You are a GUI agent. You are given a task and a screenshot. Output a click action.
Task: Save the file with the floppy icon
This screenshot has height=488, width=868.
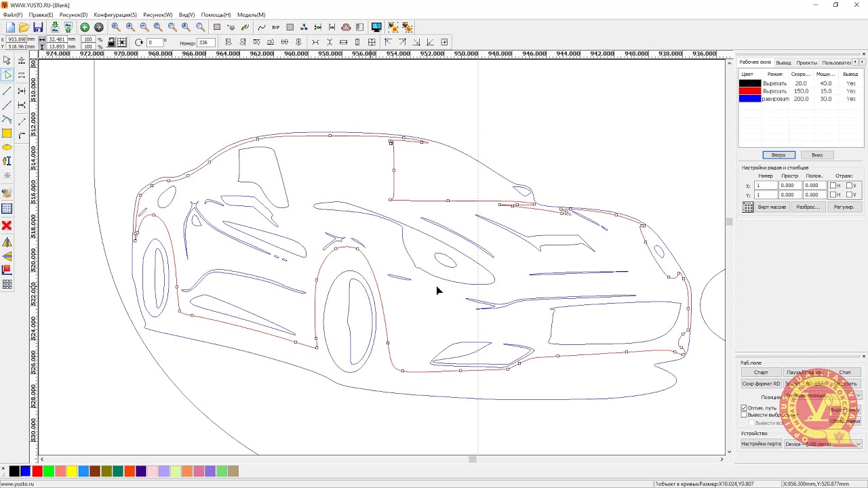[x=38, y=27]
